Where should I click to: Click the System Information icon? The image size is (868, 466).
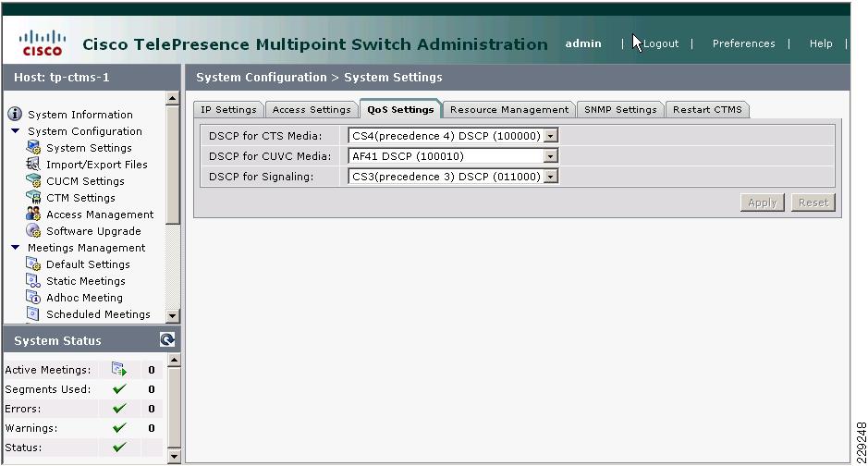15,114
